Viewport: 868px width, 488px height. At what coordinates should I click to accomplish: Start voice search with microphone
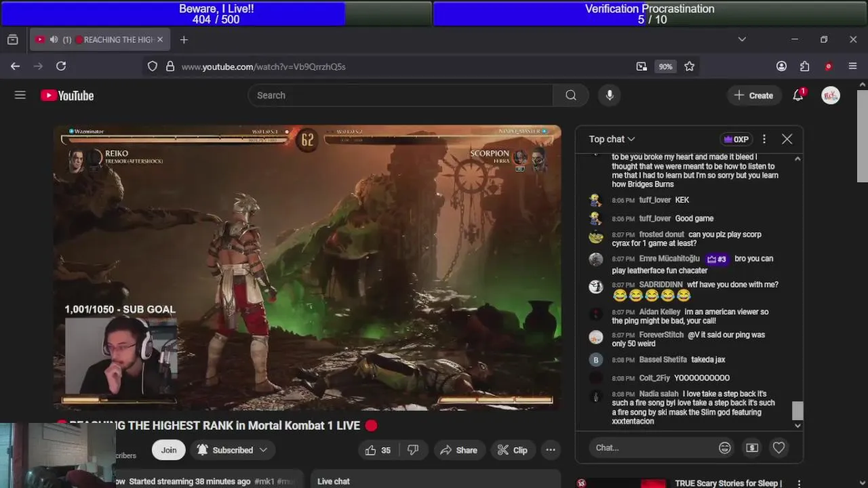[x=610, y=96]
